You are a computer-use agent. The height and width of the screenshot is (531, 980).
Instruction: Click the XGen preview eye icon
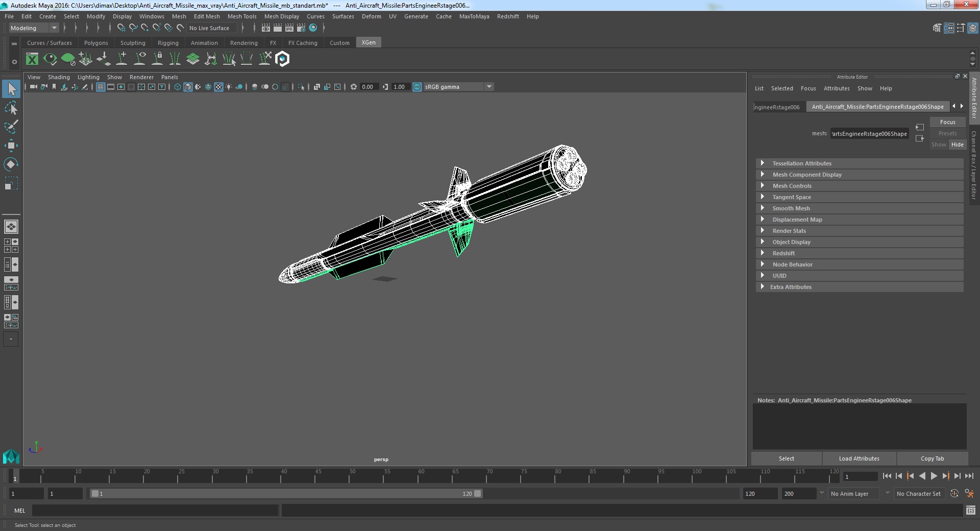(x=50, y=59)
